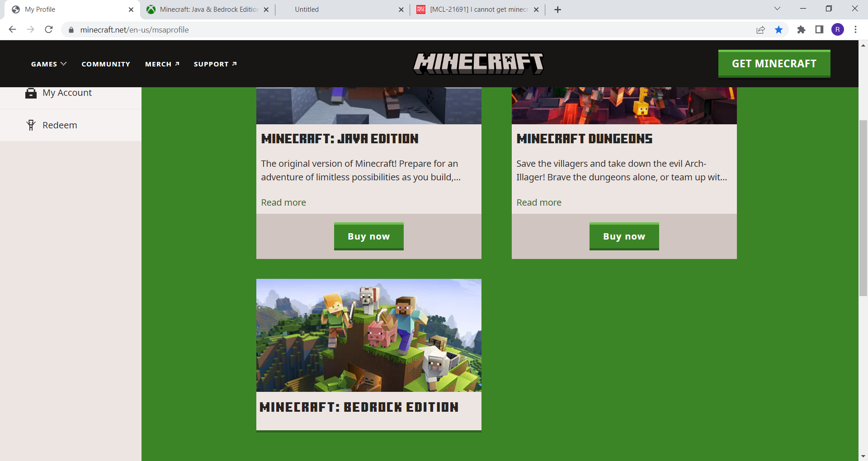The width and height of the screenshot is (868, 461).
Task: Click the Bedrock Edition artwork thumbnail
Action: tap(368, 335)
